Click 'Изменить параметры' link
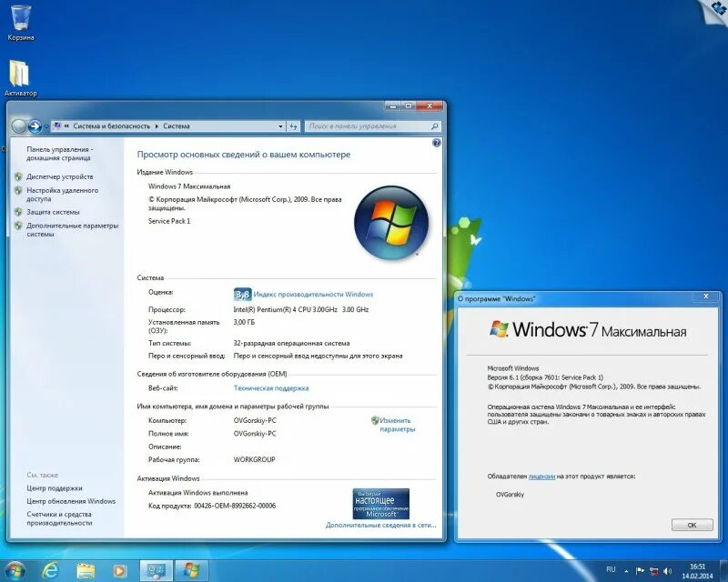Screen dimensions: 728x582 tap(397, 425)
